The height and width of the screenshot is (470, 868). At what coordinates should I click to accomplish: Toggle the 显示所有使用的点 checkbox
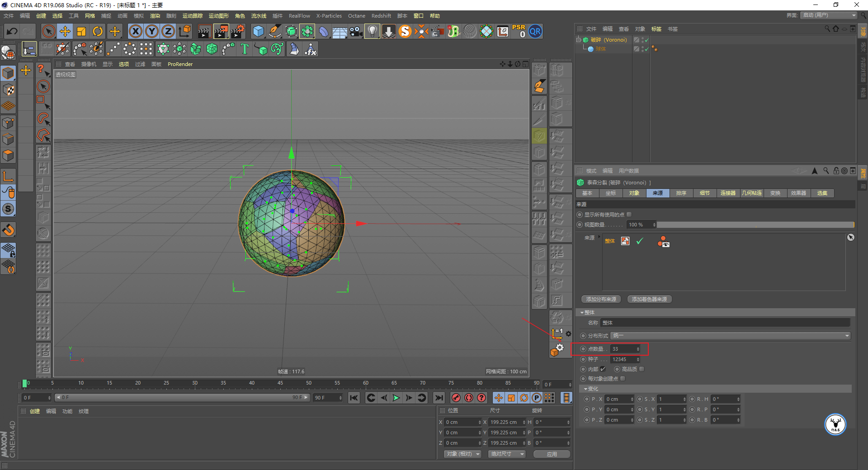tap(629, 215)
